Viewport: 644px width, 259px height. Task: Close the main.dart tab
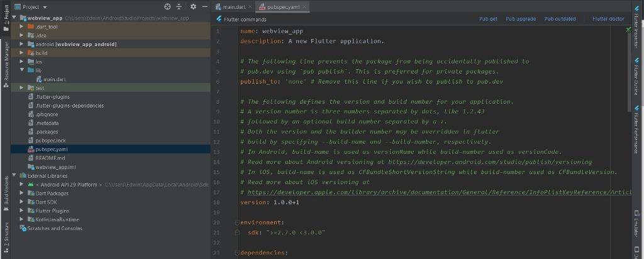(250, 7)
